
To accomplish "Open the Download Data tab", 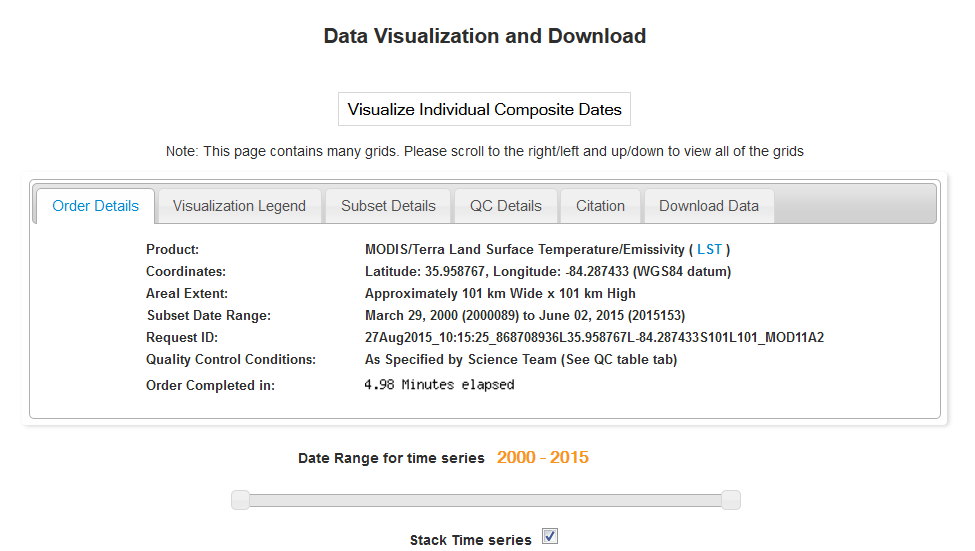I will 708,206.
